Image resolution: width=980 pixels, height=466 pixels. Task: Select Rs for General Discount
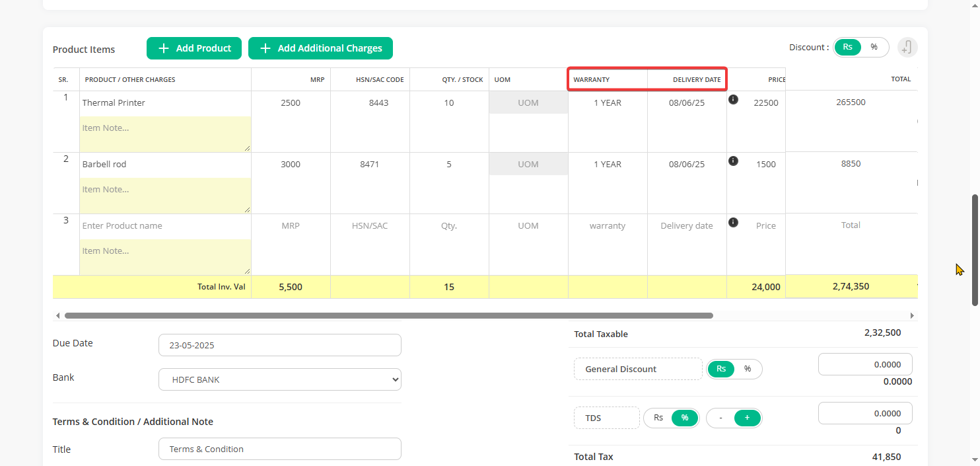721,369
